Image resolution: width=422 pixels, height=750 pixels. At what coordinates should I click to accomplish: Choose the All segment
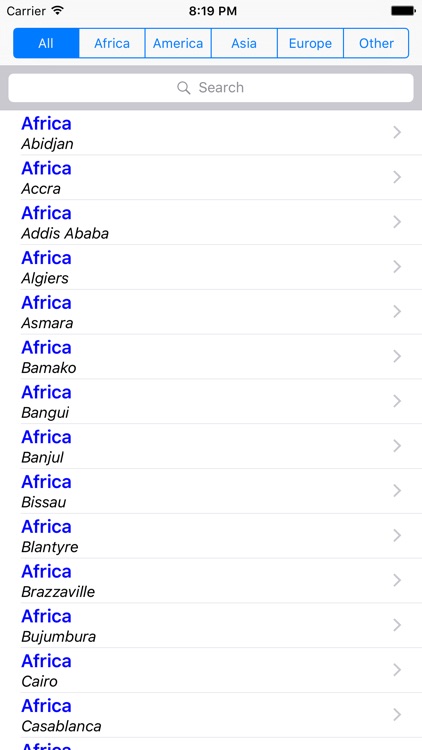click(46, 43)
